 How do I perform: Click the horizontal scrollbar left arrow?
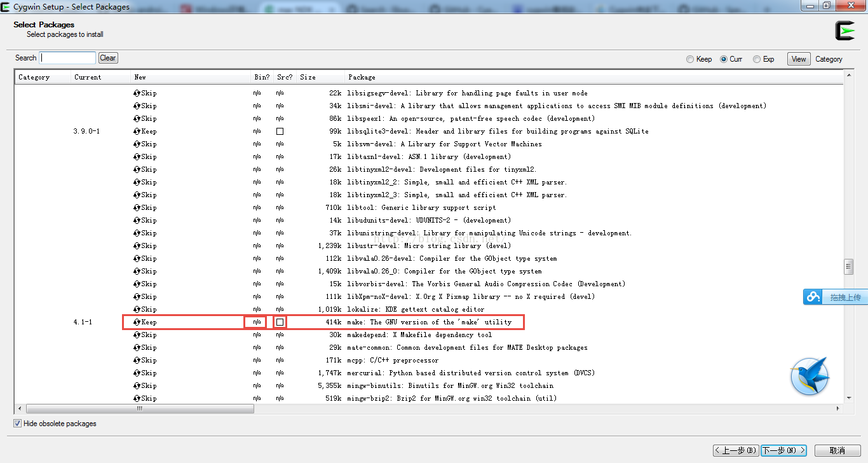20,408
